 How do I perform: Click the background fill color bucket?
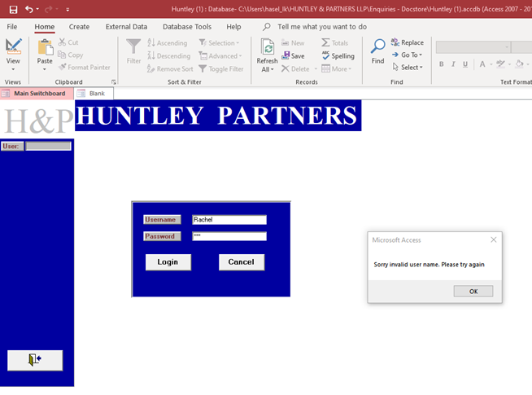click(519, 64)
